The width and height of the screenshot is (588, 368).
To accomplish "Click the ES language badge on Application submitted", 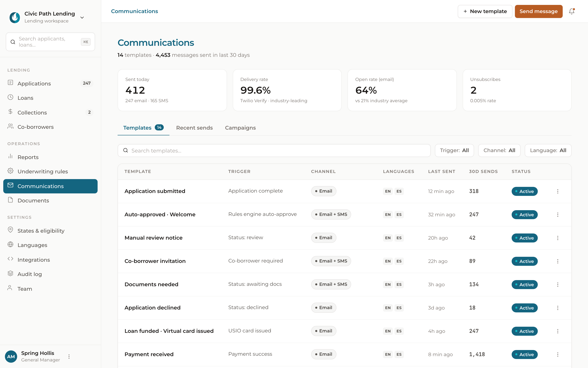I will pyautogui.click(x=399, y=191).
